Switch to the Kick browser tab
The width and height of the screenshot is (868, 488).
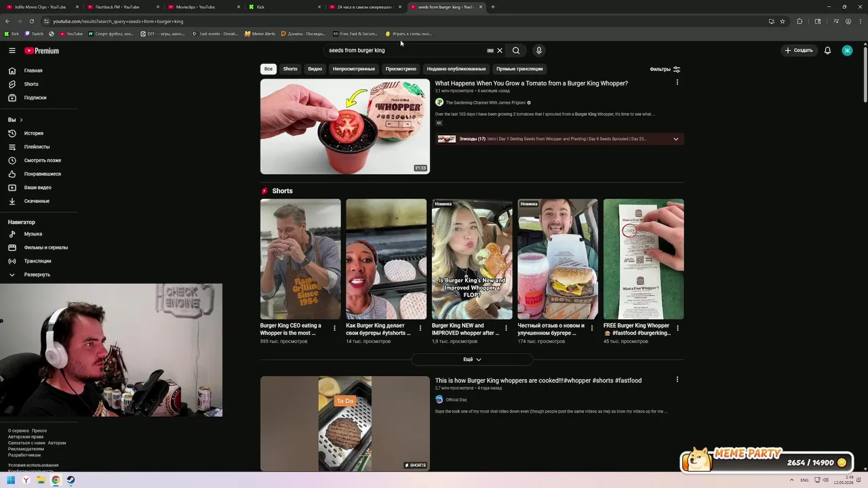[283, 7]
